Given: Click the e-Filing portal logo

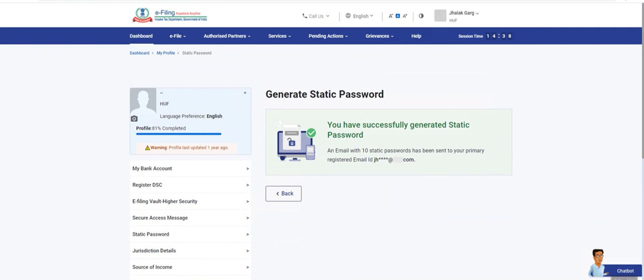Looking at the screenshot, I should [170, 15].
